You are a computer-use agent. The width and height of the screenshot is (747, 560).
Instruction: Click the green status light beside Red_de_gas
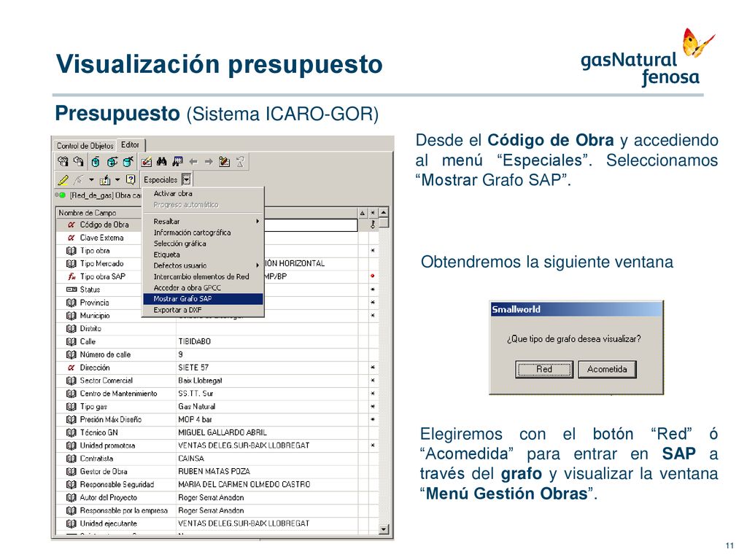pyautogui.click(x=63, y=195)
